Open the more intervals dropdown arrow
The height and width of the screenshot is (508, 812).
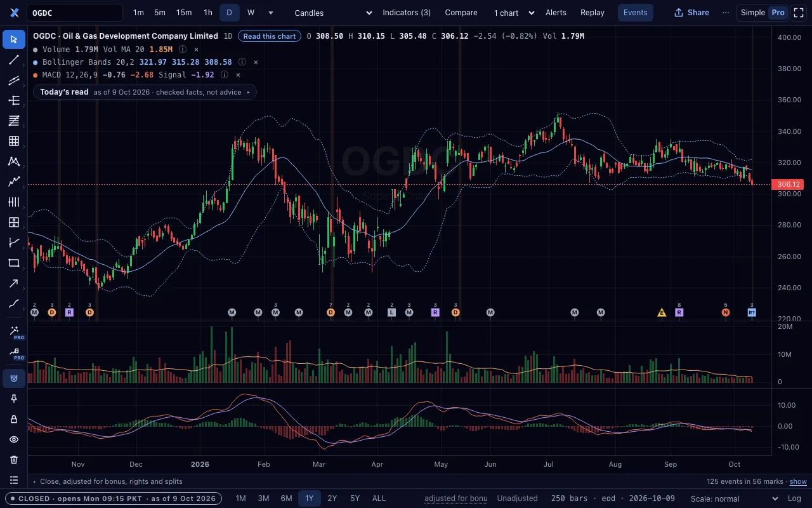click(271, 13)
